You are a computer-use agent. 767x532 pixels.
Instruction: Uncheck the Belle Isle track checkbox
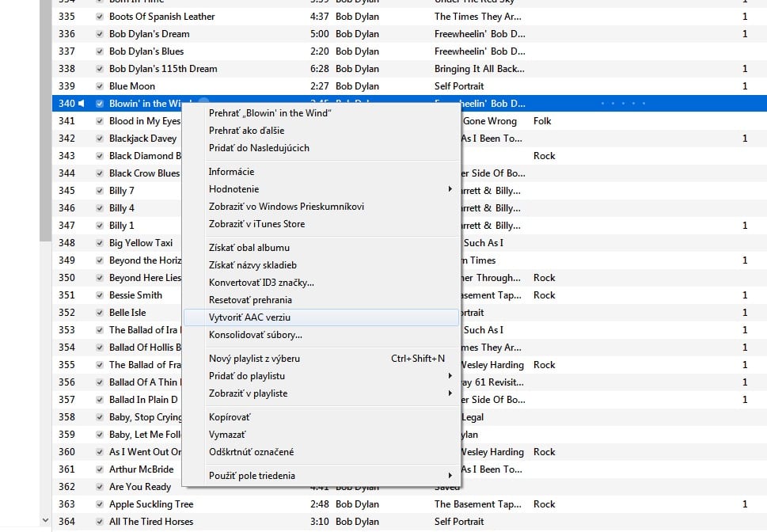coord(100,313)
